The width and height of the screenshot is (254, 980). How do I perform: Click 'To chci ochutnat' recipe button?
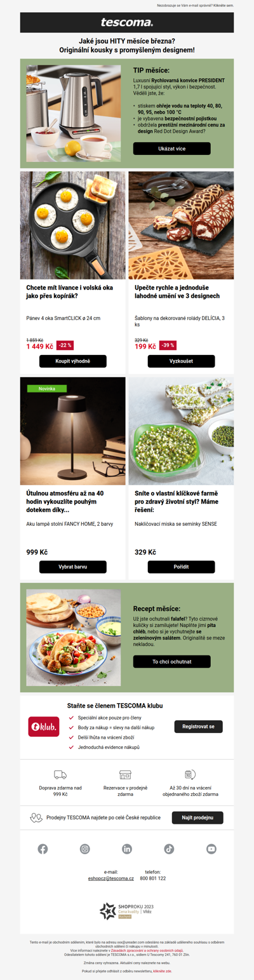pyautogui.click(x=171, y=662)
